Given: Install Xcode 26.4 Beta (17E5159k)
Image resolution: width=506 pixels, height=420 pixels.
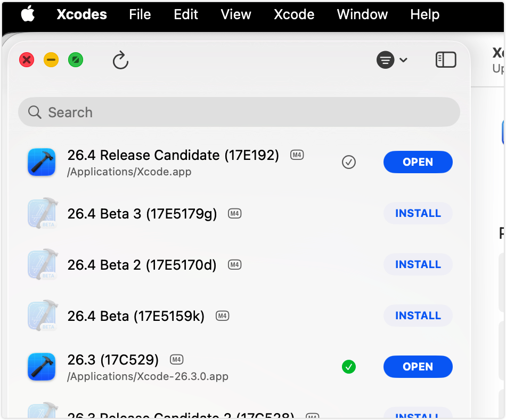Looking at the screenshot, I should pyautogui.click(x=418, y=316).
